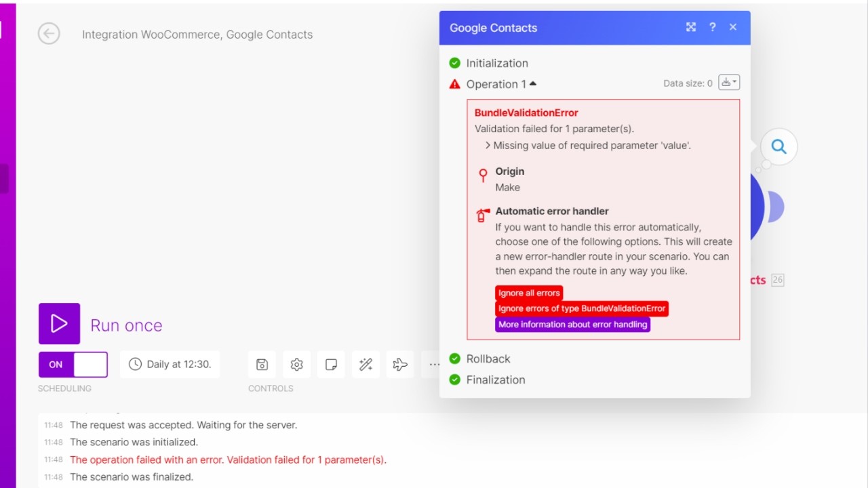Click the Explain flow airplane icon
This screenshot has width=868, height=488.
[x=400, y=365]
